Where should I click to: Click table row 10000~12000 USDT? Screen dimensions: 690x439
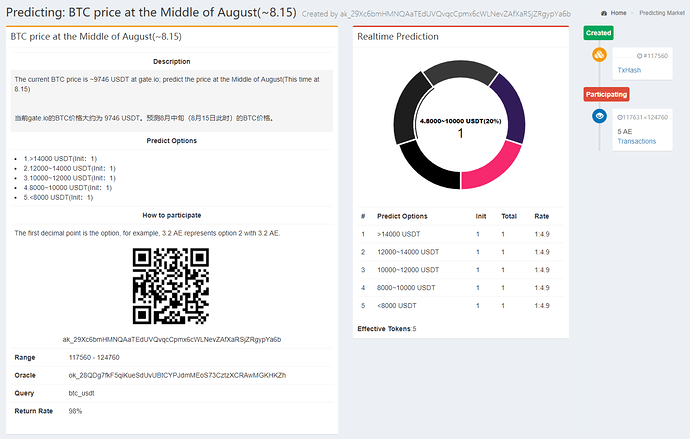coord(460,270)
